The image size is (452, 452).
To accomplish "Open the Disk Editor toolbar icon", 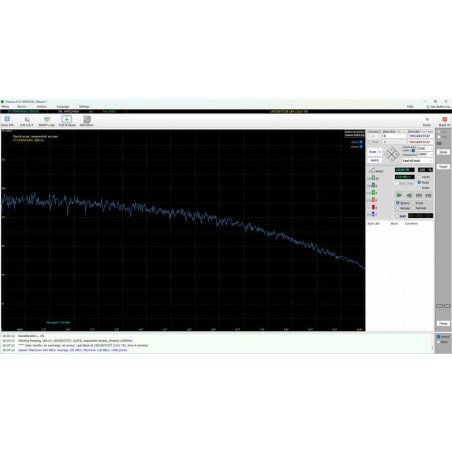I will (87, 121).
